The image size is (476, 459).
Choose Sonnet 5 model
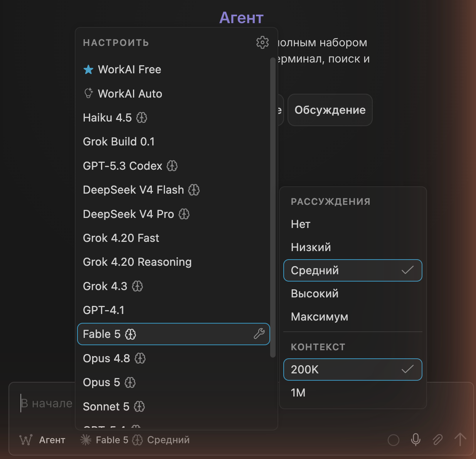tap(173, 407)
